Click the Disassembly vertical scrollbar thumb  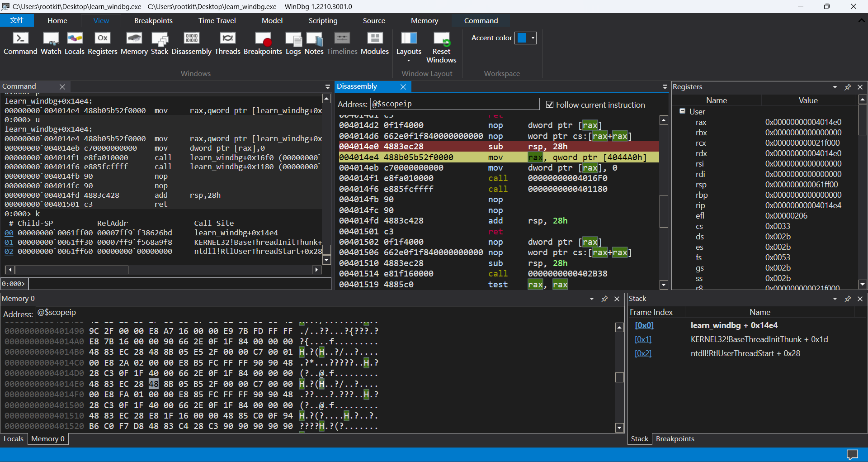664,211
